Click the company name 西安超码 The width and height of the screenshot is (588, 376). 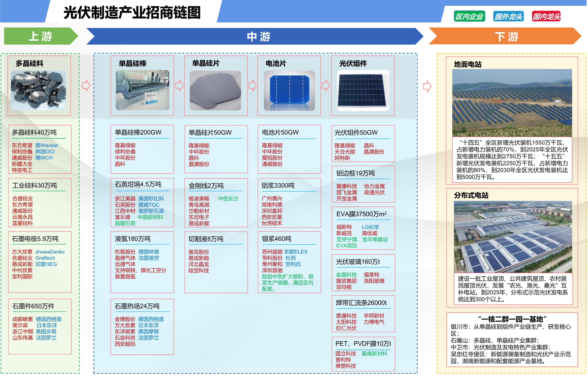(125, 344)
